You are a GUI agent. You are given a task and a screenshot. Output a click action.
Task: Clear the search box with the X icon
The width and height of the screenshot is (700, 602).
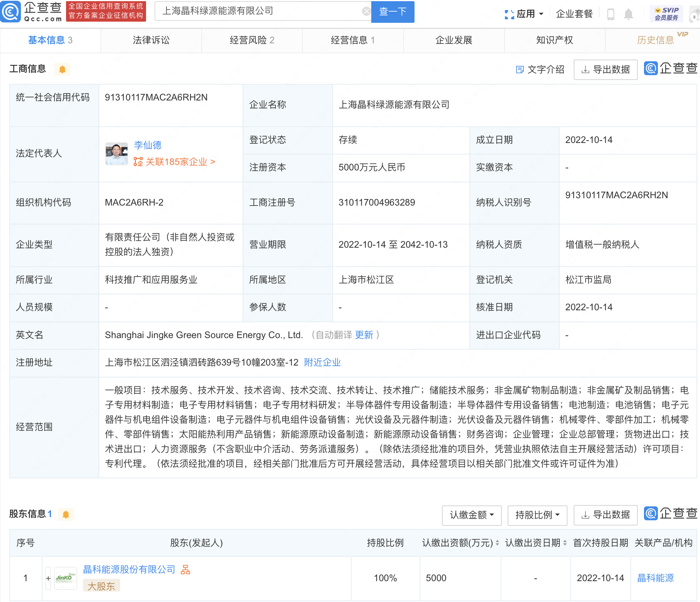[x=366, y=12]
